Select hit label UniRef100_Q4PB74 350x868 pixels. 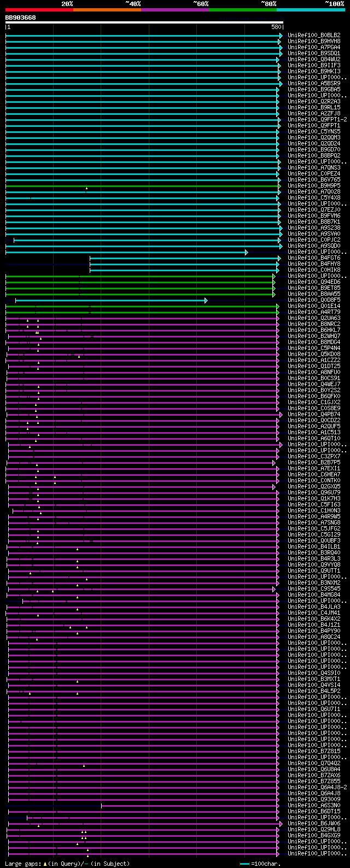tap(314, 414)
